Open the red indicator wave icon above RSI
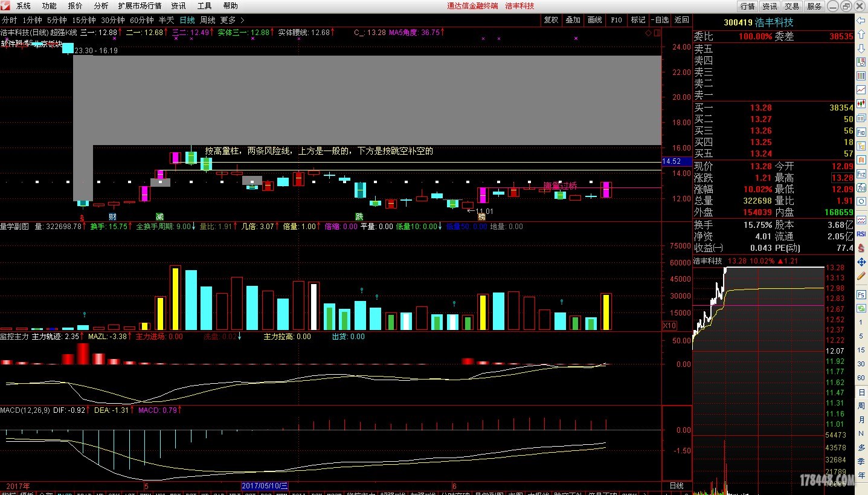The image size is (868, 495). tap(861, 220)
